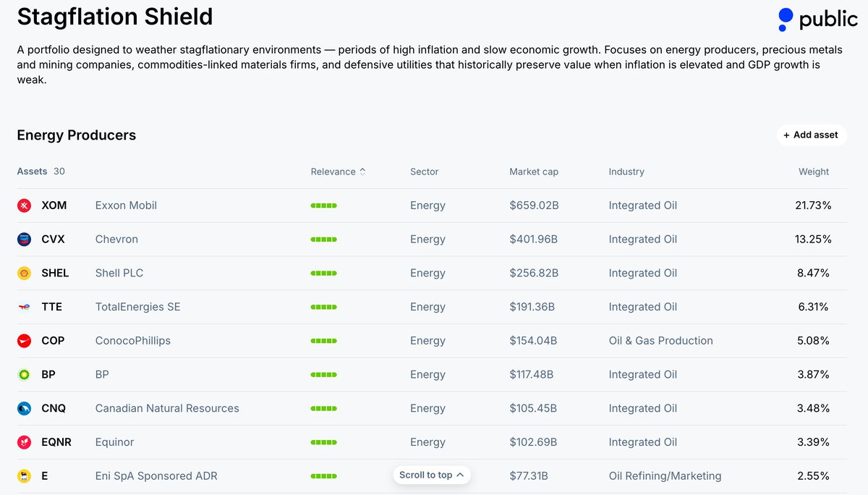Click the Assets 30 column header
This screenshot has width=868, height=495.
coord(41,172)
